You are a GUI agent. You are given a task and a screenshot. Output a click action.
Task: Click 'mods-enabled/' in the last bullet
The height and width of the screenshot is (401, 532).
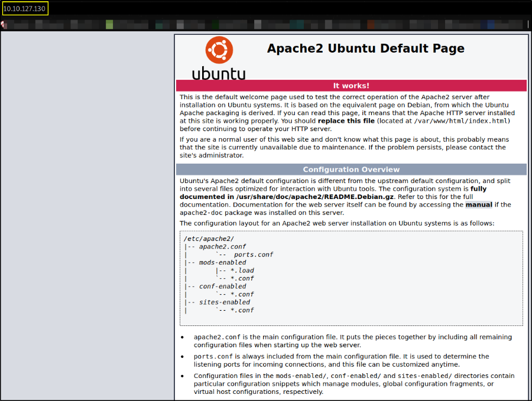[x=301, y=376]
